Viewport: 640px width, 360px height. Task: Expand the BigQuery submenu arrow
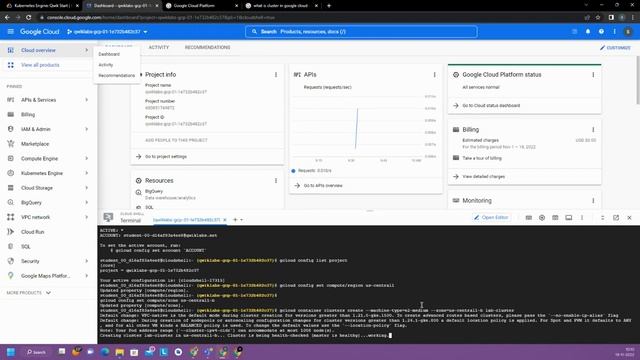[87, 202]
